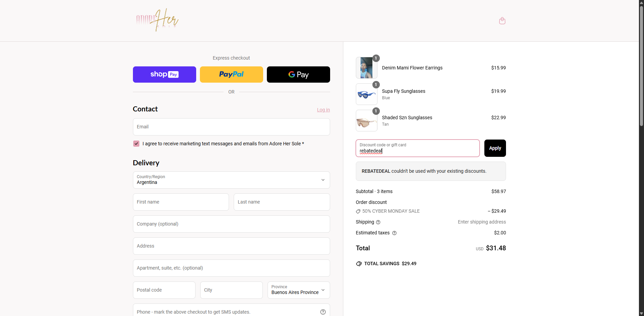Focus the Email input field

[231, 127]
